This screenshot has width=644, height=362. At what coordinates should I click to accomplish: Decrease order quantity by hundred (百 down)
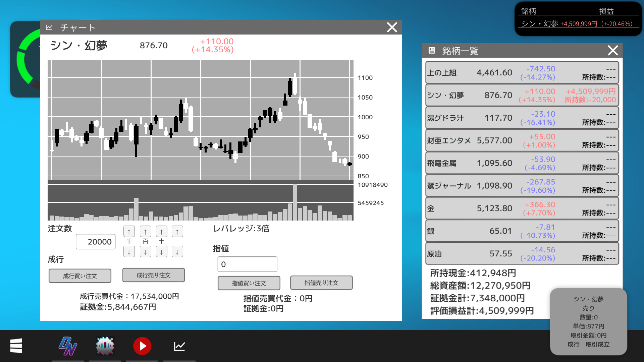coord(145,251)
